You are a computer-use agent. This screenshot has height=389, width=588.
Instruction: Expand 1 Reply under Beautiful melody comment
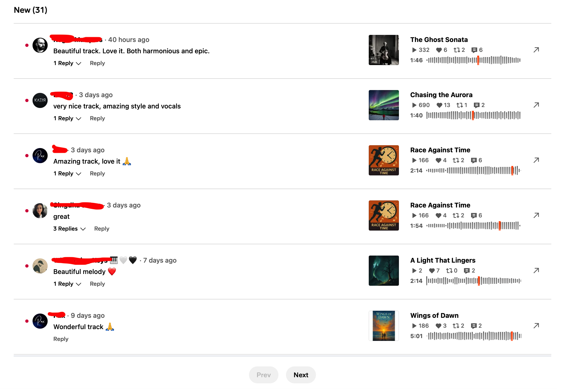67,284
